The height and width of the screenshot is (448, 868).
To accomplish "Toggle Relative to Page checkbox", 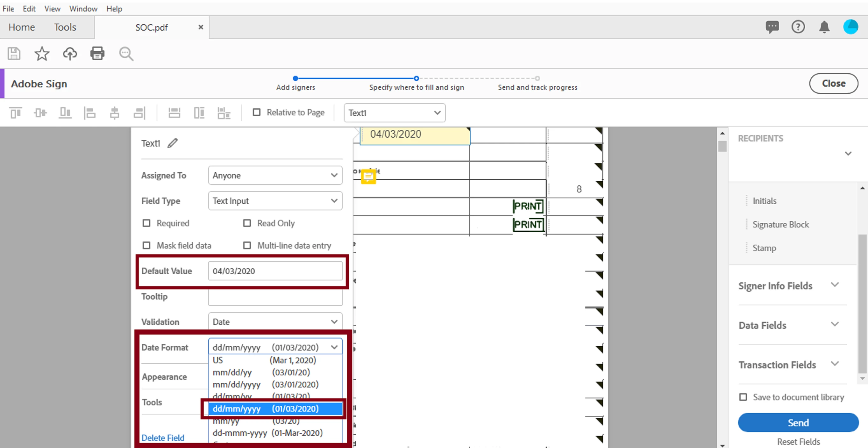I will point(256,112).
